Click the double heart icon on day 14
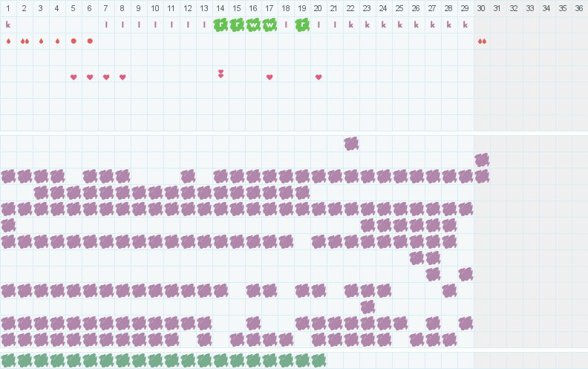Screen dimensions: 588x369 pyautogui.click(x=220, y=74)
